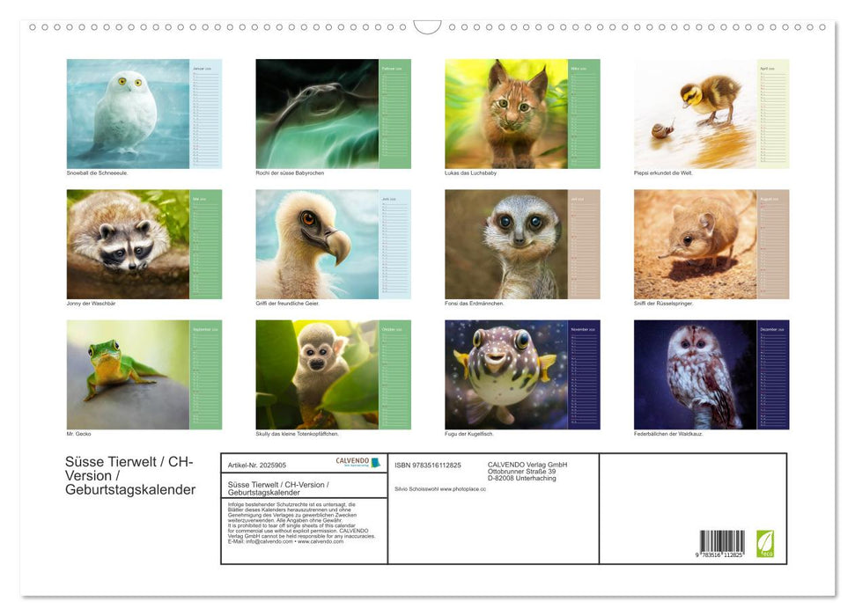Viewport: 855px width, 616px height.
Task: Click 'Artikel-Nr. 2025905' text
Action: [257, 465]
